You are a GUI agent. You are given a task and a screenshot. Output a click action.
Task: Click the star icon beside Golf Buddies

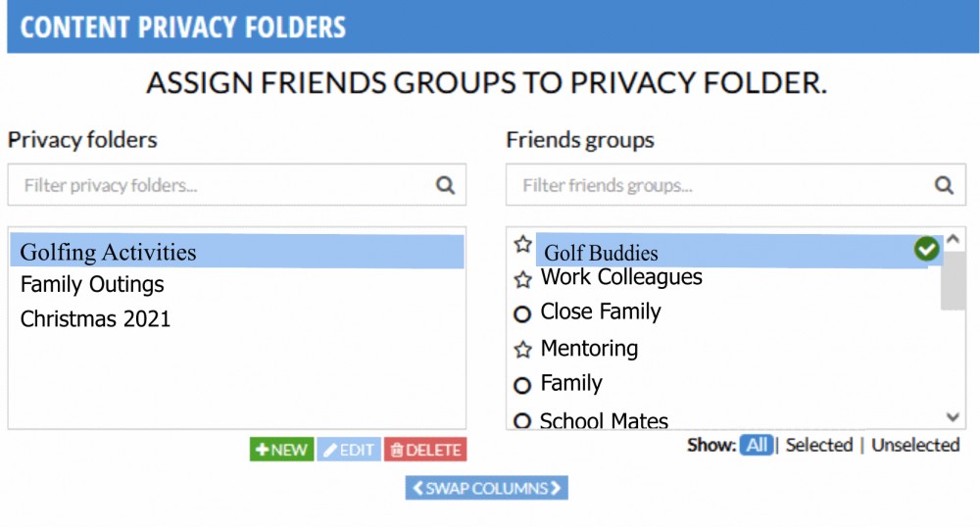point(523,244)
